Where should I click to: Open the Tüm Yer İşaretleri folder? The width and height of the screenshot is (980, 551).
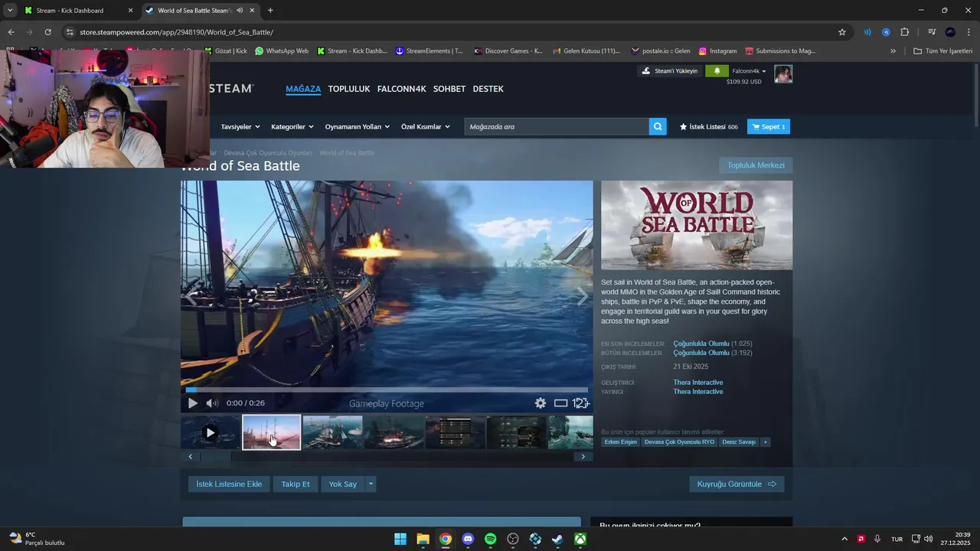click(942, 51)
